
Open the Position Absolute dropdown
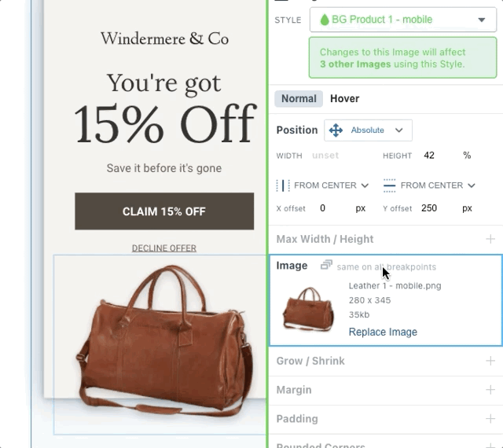[368, 130]
